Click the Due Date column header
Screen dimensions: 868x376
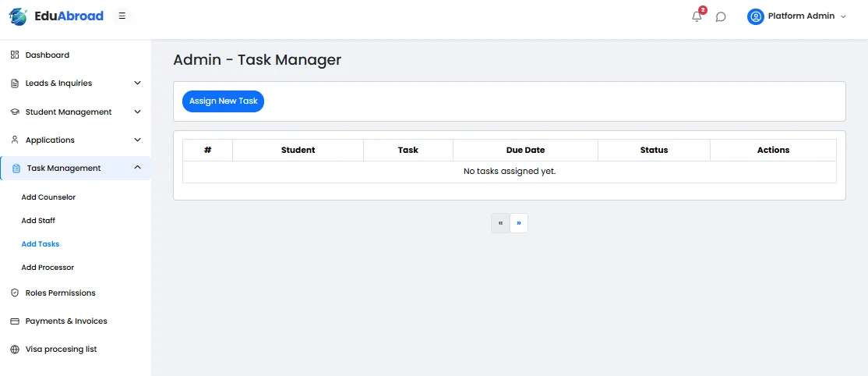525,150
